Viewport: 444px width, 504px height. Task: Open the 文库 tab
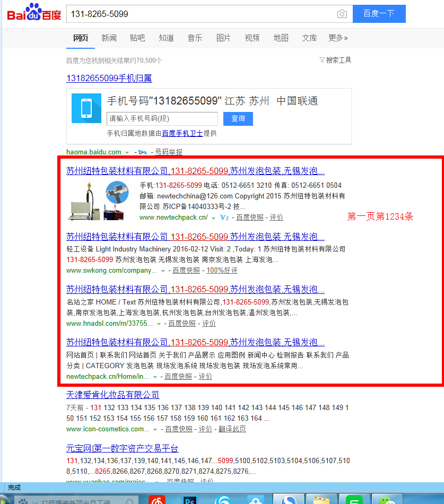pos(309,38)
